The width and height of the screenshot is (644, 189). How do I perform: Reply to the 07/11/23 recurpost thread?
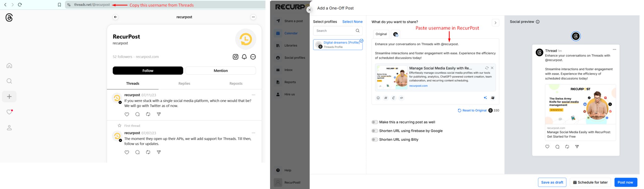137,114
